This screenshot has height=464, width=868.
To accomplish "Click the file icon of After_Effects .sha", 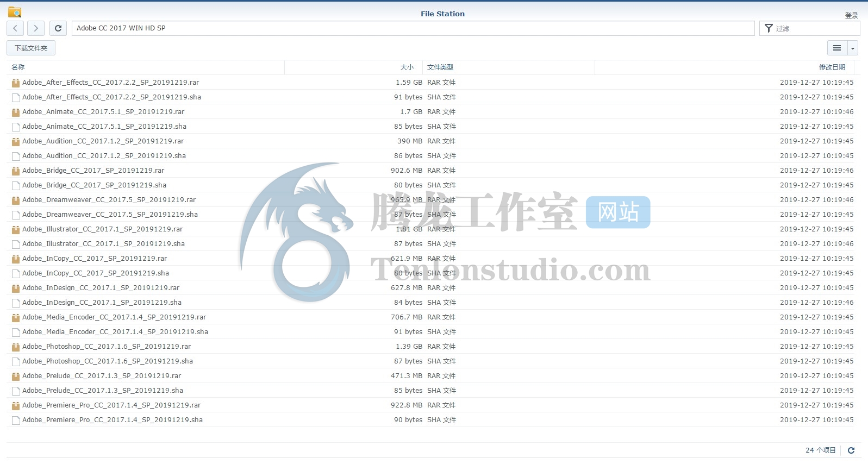I will (16, 97).
